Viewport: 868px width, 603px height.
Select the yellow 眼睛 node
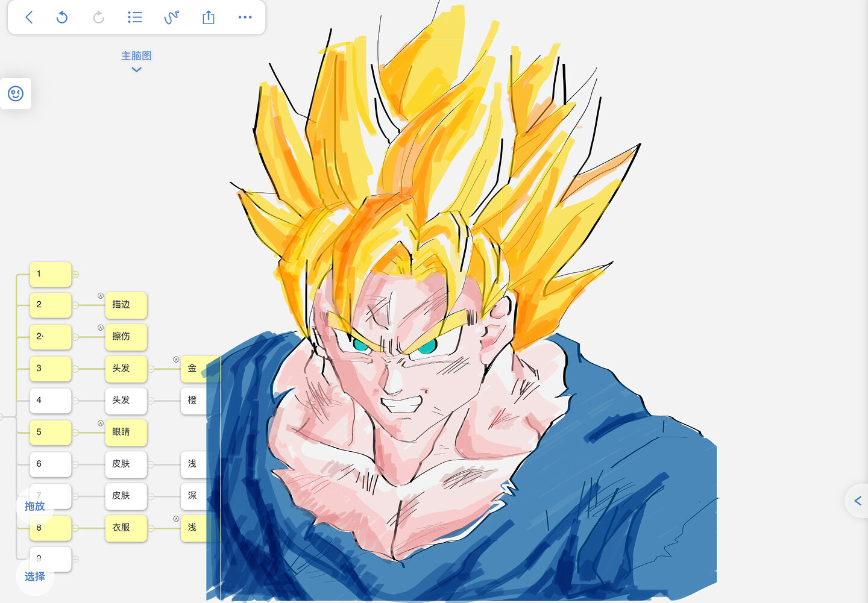tap(126, 432)
